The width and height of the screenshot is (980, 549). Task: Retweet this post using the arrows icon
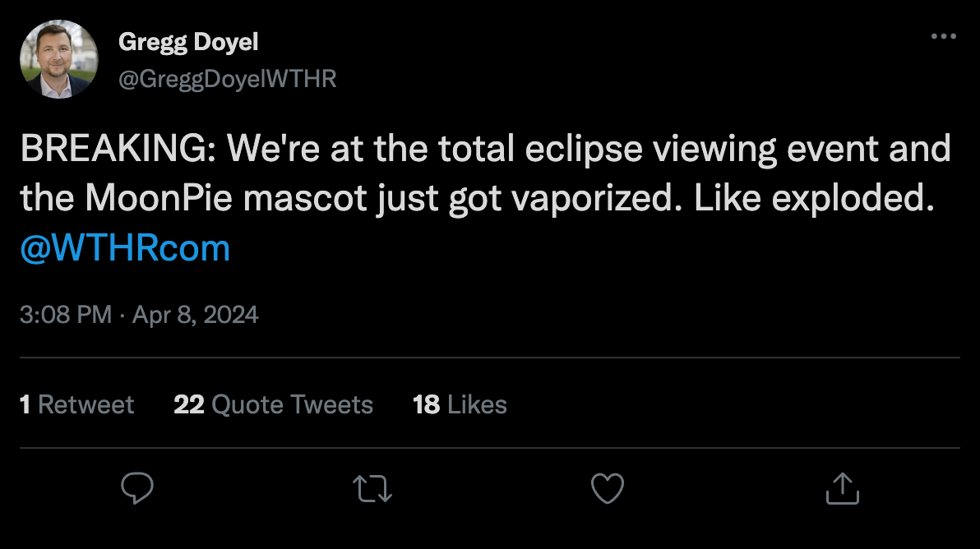(x=372, y=487)
